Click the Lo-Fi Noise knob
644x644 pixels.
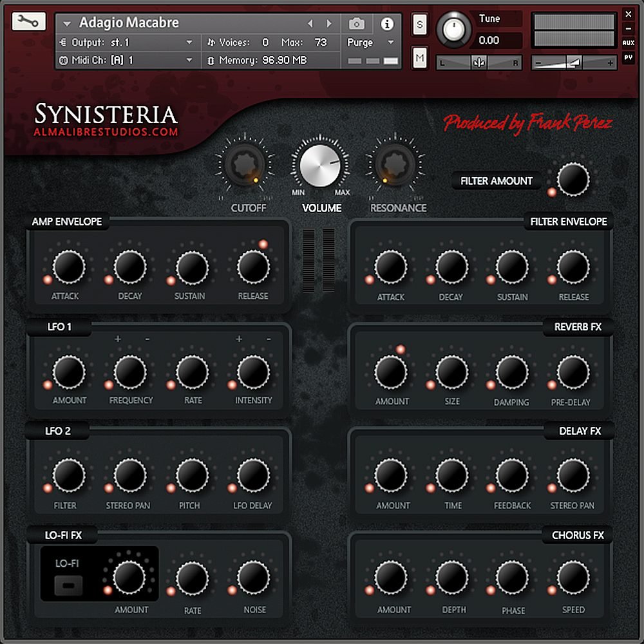click(x=253, y=578)
